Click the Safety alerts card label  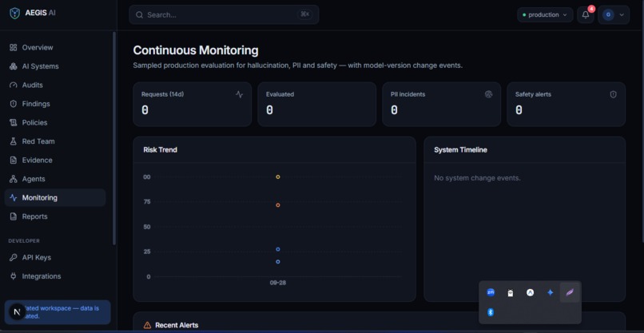533,94
